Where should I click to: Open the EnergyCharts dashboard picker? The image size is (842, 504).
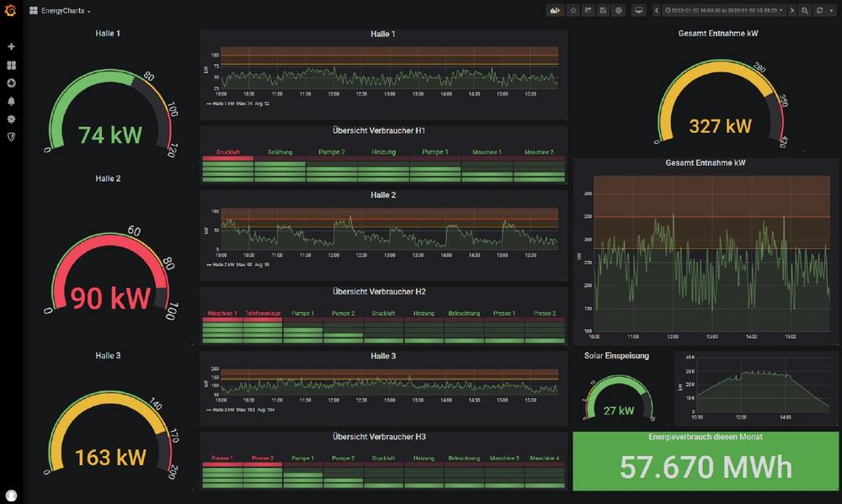60,11
